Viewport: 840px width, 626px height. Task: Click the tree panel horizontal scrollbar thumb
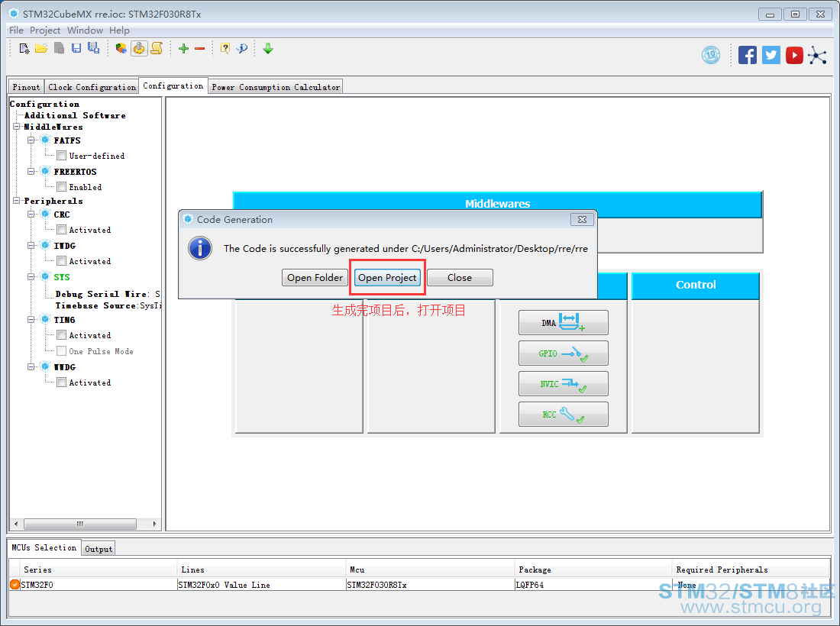pos(80,523)
